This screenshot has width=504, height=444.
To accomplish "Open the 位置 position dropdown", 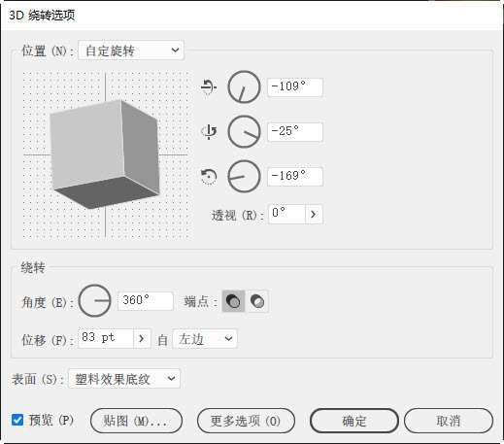I will pos(131,51).
